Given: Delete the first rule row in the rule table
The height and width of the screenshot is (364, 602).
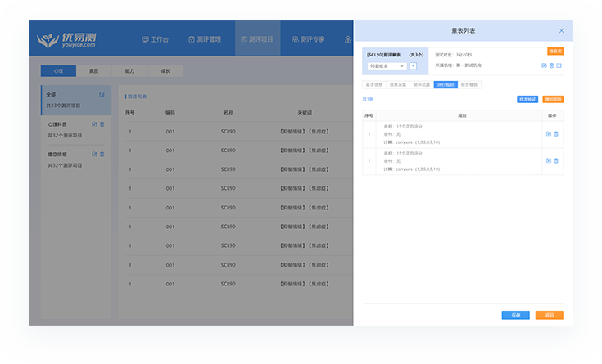Looking at the screenshot, I should coord(556,134).
